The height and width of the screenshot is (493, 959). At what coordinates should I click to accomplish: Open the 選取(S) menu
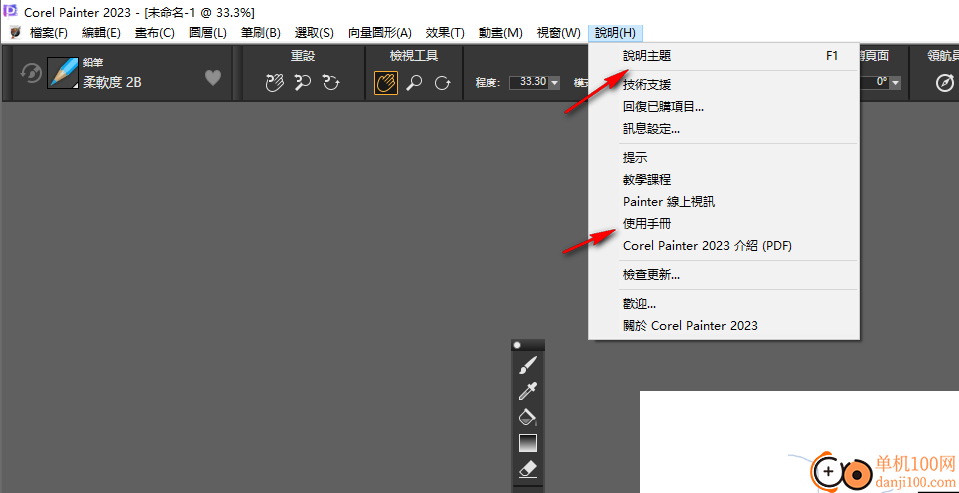(314, 33)
